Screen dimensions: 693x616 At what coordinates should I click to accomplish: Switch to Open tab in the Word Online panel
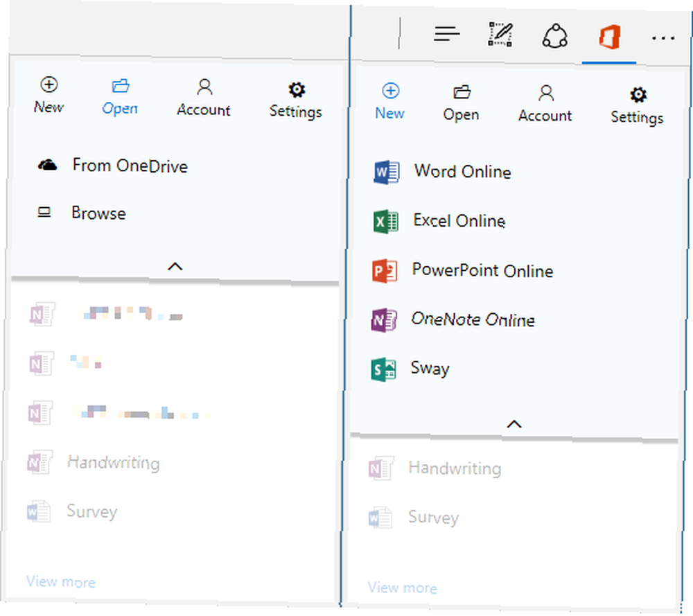click(x=461, y=103)
